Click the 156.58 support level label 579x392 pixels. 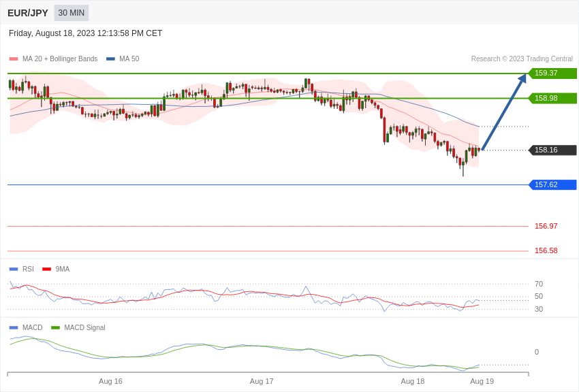(x=546, y=250)
